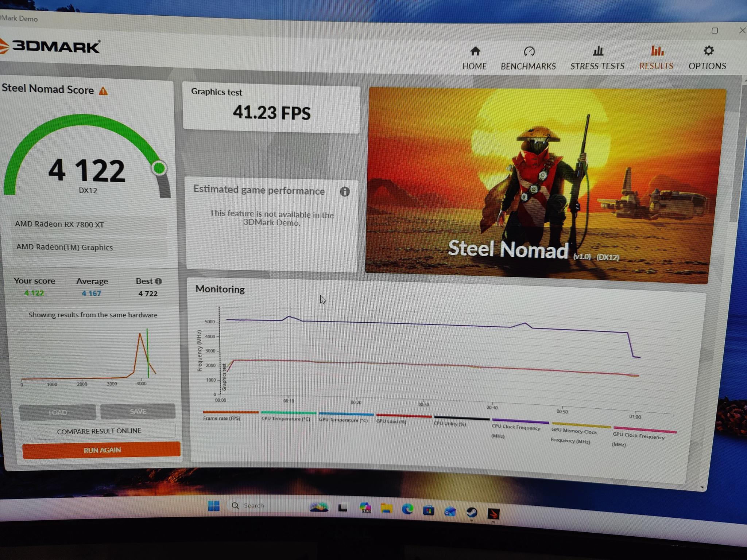
Task: Click the Best score value 4 722
Action: click(x=148, y=293)
